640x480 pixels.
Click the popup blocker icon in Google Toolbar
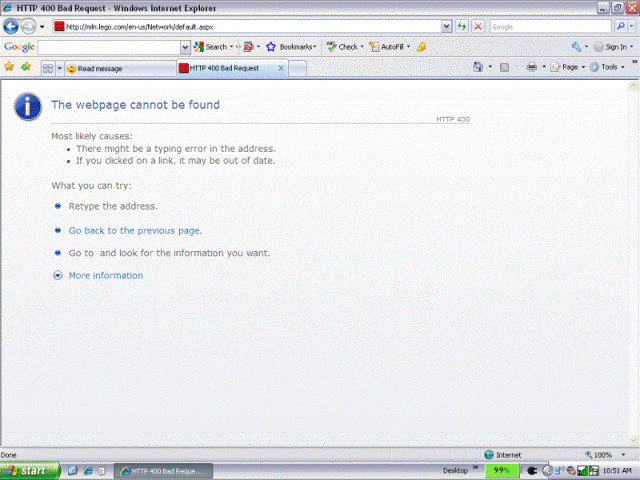click(x=249, y=47)
